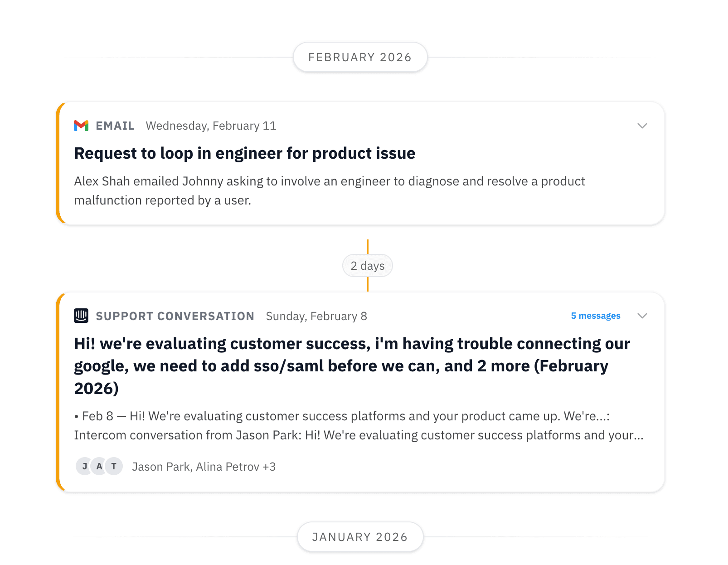Select the February 2026 month marker
Viewport: 728px width, 565px height.
tap(360, 57)
